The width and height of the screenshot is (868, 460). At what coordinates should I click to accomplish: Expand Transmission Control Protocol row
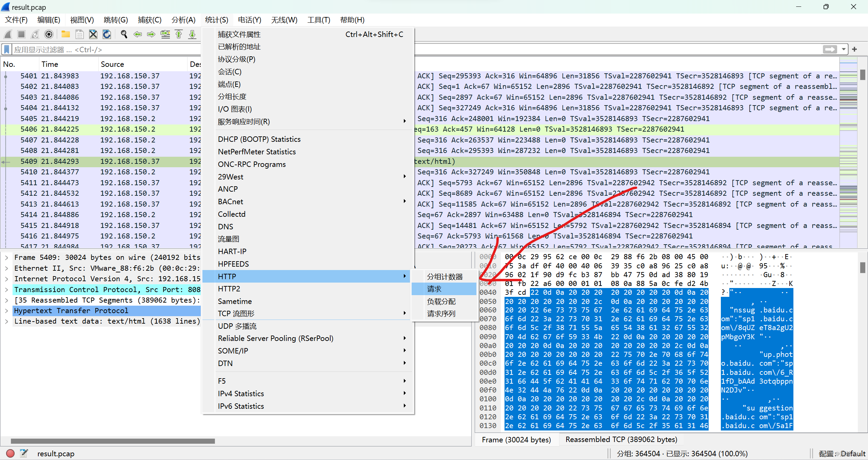point(6,290)
